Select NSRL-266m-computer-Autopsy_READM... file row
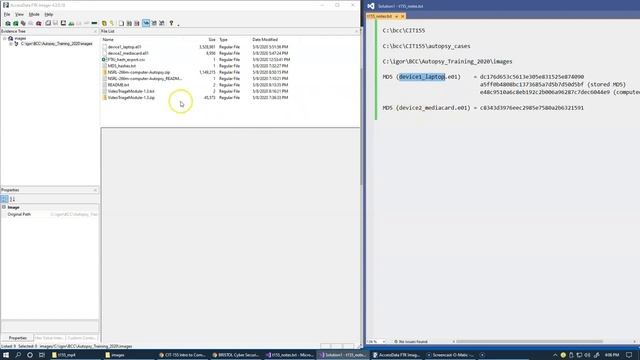640x360 pixels. point(145,78)
